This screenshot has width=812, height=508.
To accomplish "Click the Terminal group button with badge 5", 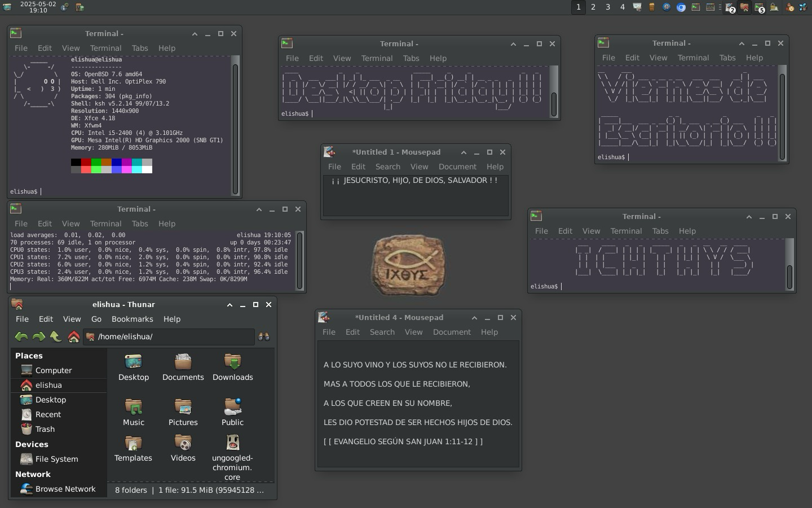I will pos(759,7).
